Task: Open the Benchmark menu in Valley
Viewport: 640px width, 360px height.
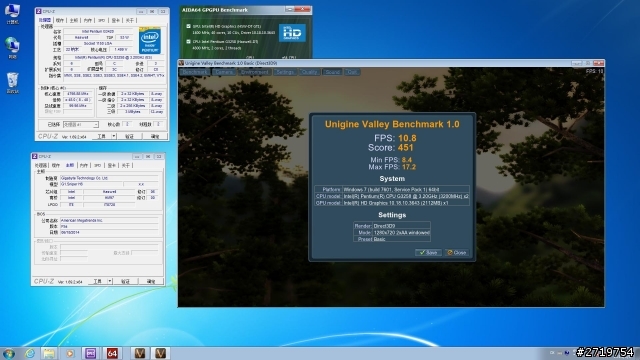Action: pos(195,72)
